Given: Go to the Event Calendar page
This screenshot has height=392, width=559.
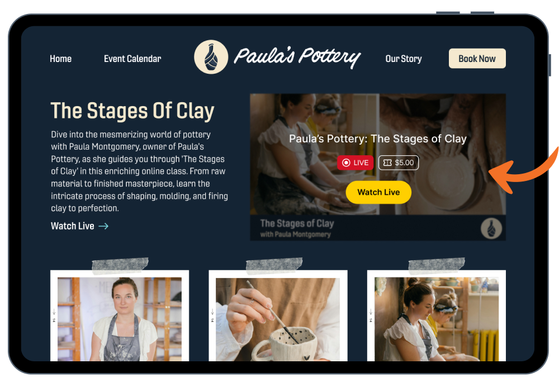Looking at the screenshot, I should pos(132,59).
